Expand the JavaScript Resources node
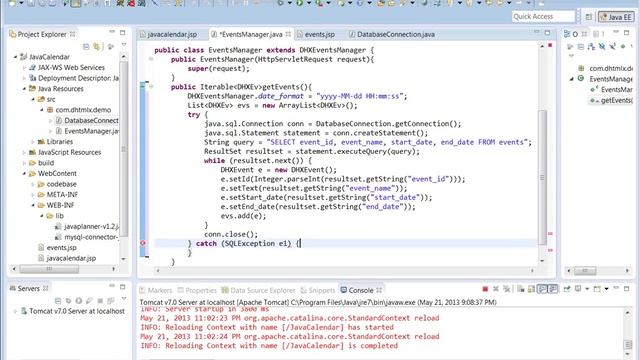Image resolution: width=640 pixels, height=360 pixels. point(24,152)
